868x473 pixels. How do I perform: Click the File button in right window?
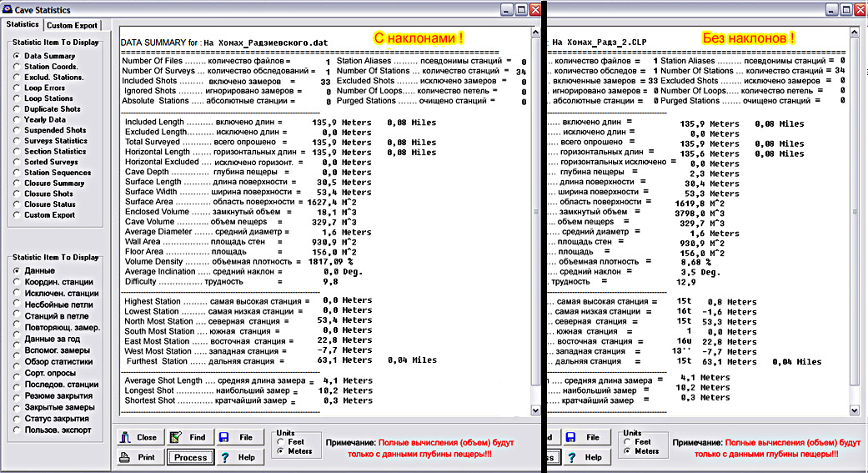tap(584, 437)
